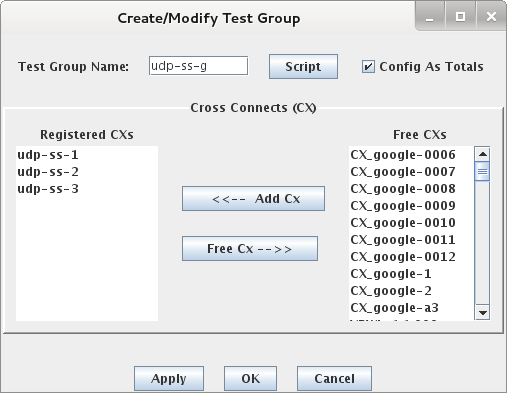The image size is (507, 393).
Task: Confirm with the OK button
Action: click(x=250, y=379)
